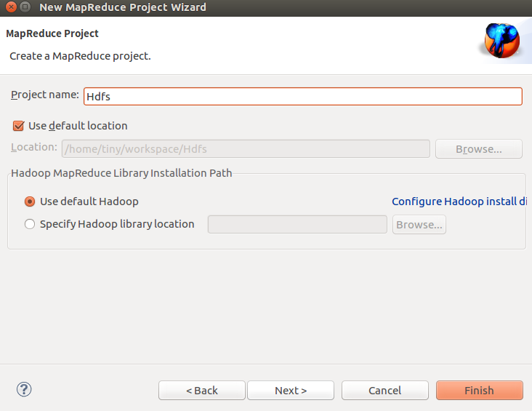532x411 pixels.
Task: Open the Configure Hadoop install link
Action: pyautogui.click(x=459, y=201)
